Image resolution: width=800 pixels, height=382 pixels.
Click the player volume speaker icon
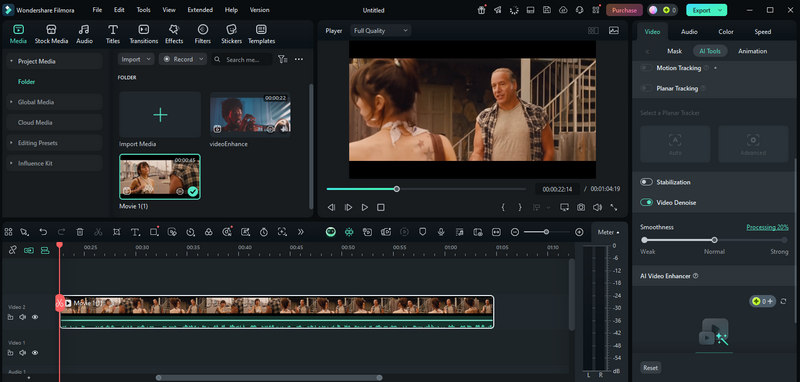tap(597, 207)
